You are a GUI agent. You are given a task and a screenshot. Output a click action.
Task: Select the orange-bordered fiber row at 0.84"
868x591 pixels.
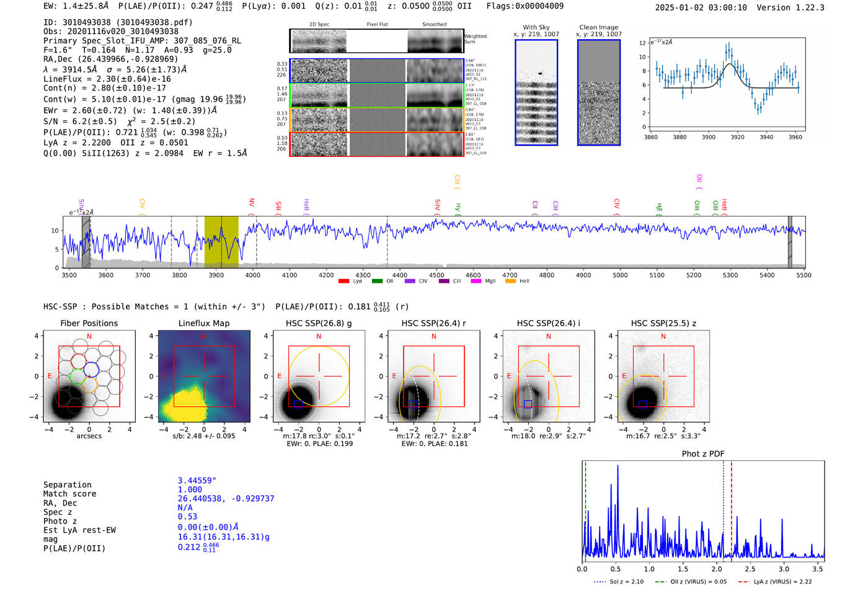pyautogui.click(x=376, y=120)
